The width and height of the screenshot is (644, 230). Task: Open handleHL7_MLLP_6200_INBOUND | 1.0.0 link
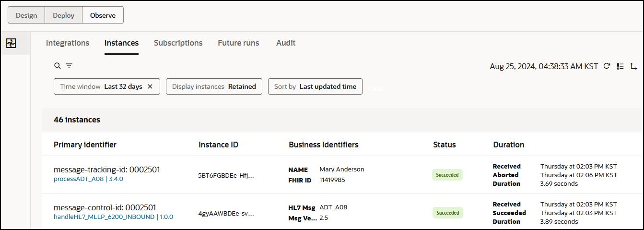(113, 217)
